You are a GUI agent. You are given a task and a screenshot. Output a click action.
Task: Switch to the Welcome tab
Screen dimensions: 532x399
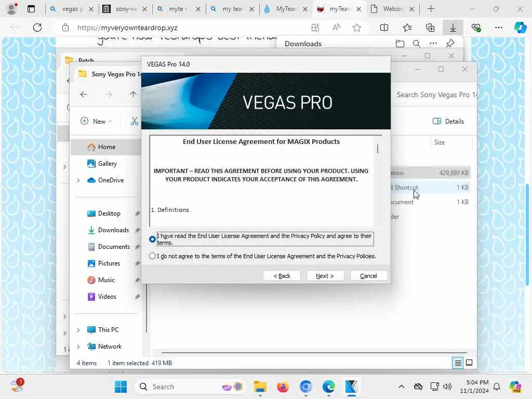(393, 9)
